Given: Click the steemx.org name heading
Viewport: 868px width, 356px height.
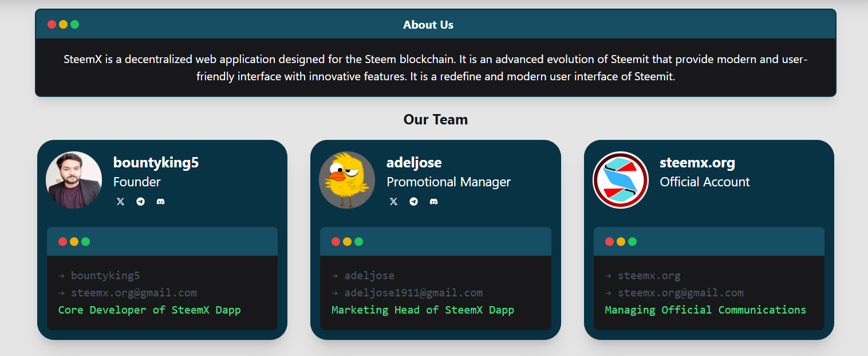Looking at the screenshot, I should (697, 162).
